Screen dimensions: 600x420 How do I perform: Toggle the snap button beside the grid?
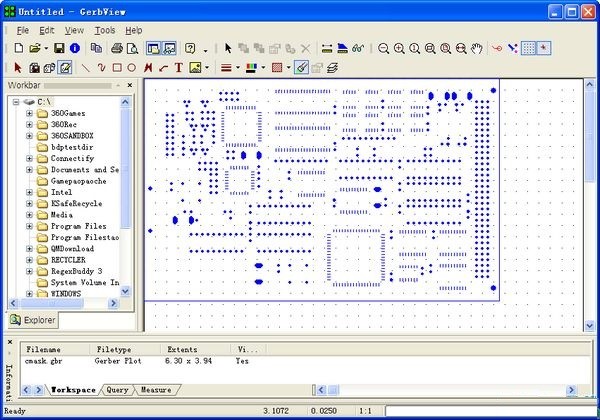(x=544, y=48)
